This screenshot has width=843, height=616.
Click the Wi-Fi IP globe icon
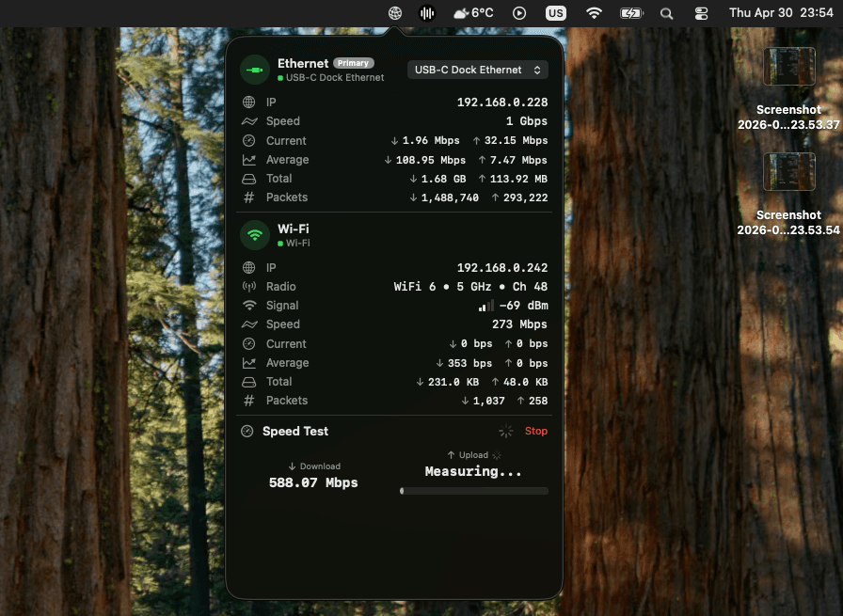coord(249,268)
